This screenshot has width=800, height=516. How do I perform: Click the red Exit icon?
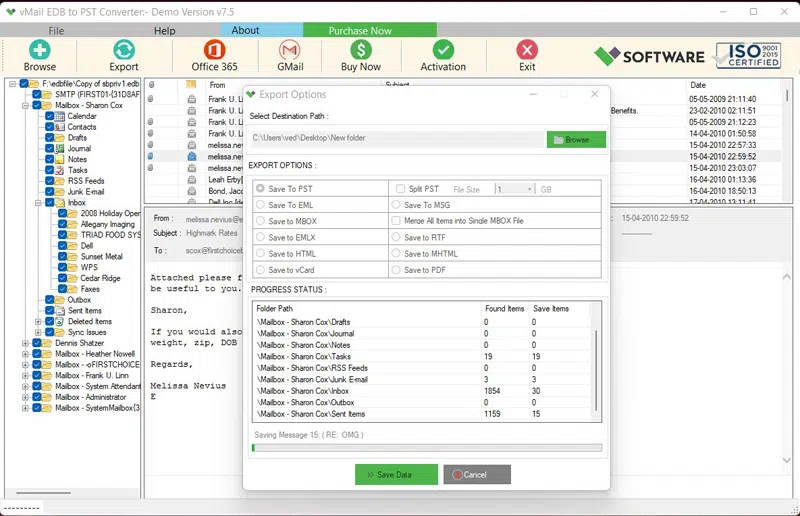[527, 50]
